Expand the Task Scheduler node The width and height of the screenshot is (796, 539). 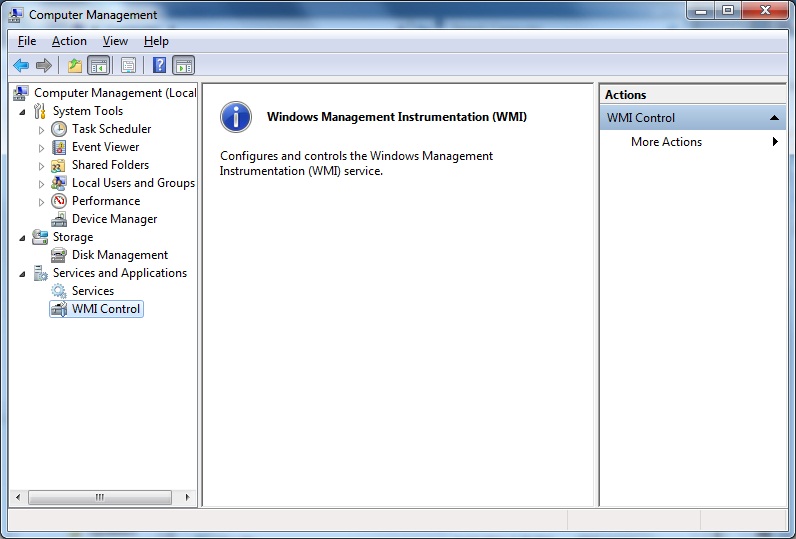coord(41,130)
